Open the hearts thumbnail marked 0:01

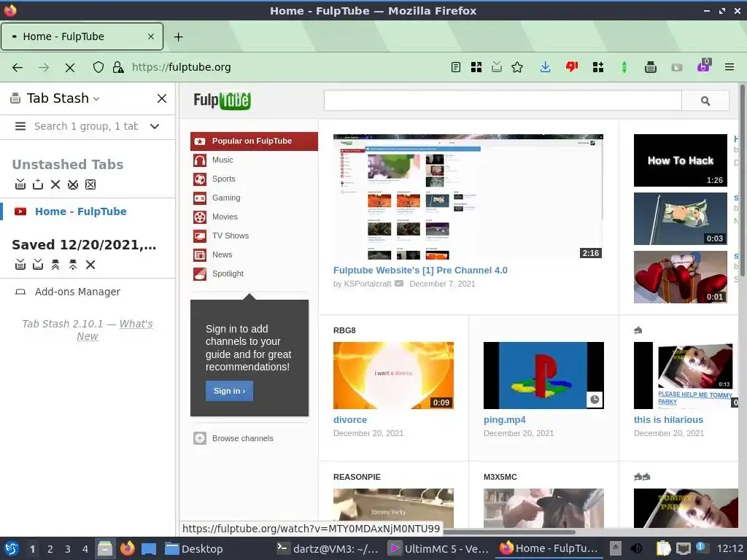681,277
